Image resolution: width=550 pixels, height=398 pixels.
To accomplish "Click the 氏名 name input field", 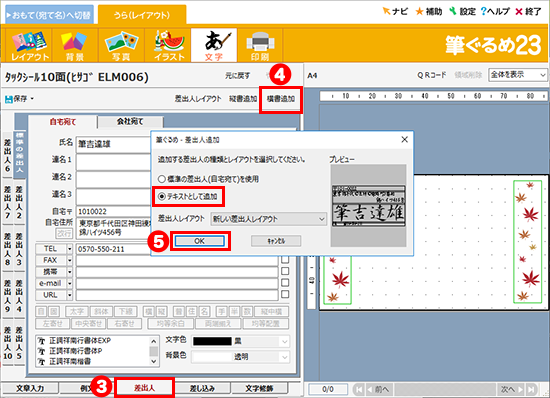I will coord(114,144).
